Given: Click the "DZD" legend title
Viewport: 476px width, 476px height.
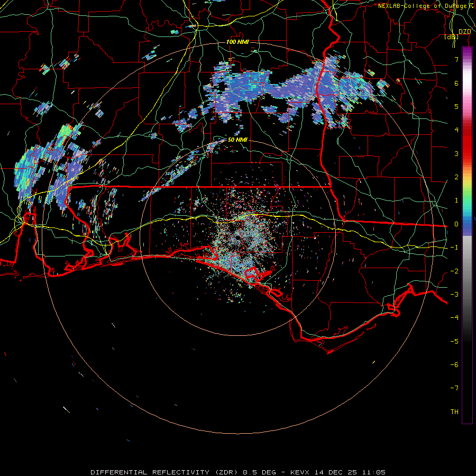Looking at the screenshot, I should pyautogui.click(x=464, y=32).
